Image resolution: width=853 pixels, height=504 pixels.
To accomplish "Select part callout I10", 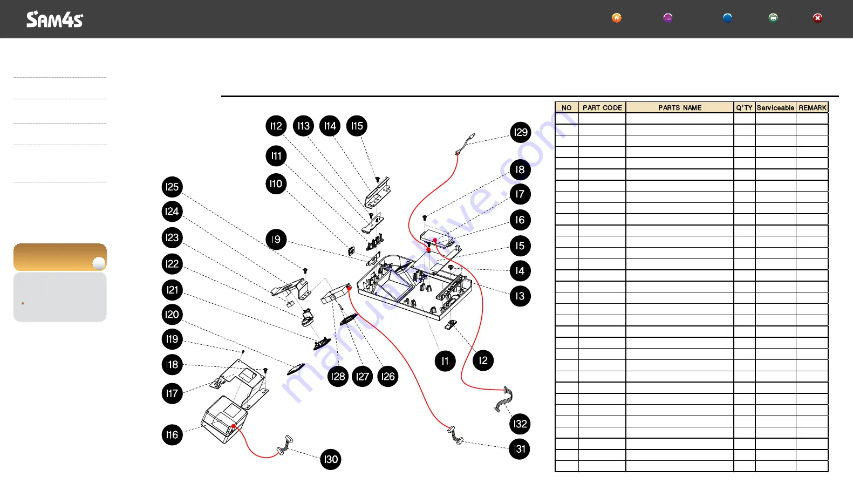I will coord(276,184).
